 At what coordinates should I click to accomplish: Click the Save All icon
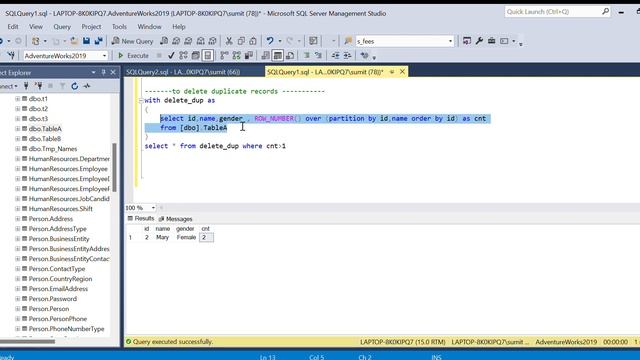click(99, 41)
